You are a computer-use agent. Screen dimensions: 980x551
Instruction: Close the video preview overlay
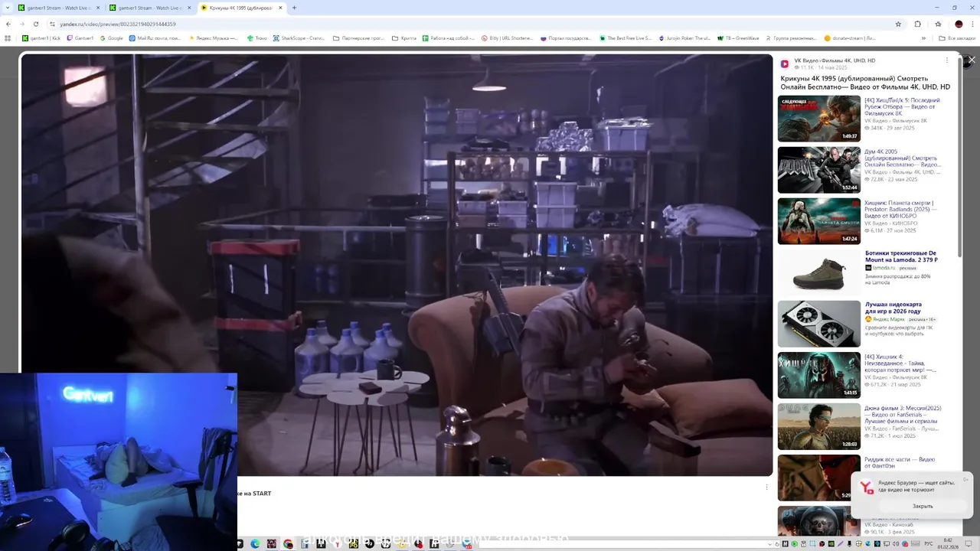point(972,60)
